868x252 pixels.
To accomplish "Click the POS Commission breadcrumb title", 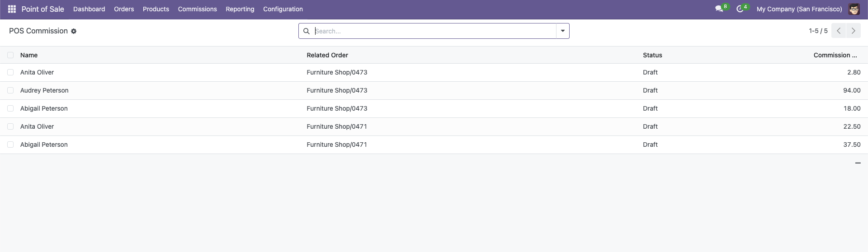I will coord(38,31).
